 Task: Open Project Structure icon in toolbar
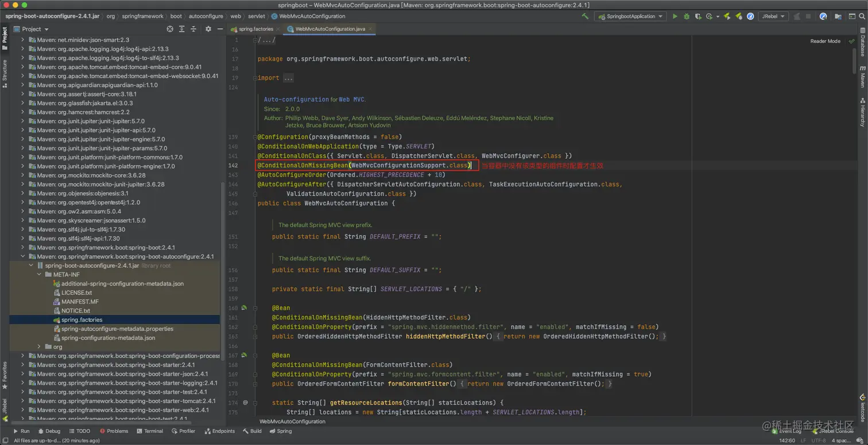click(x=838, y=16)
